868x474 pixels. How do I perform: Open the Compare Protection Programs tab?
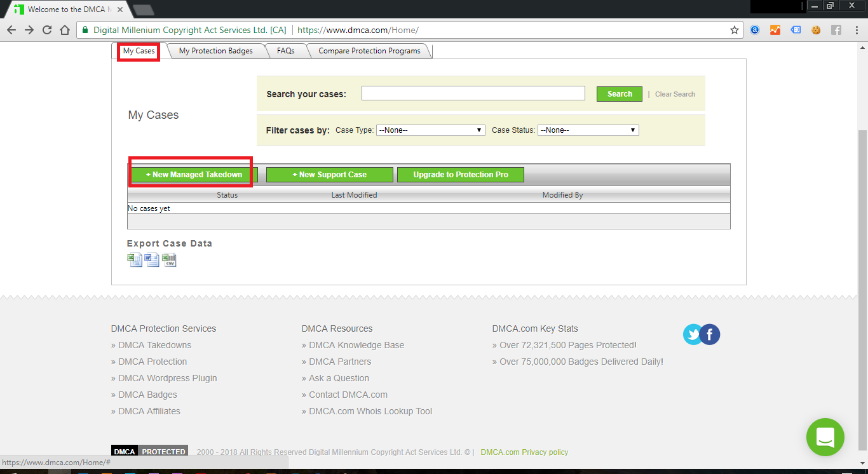[x=369, y=50]
